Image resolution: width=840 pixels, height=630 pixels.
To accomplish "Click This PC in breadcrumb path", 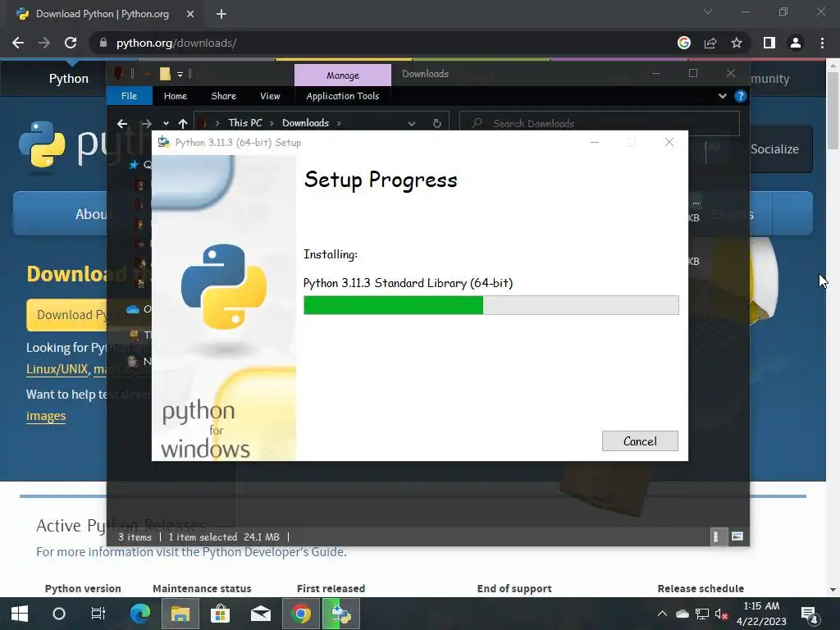I will [x=244, y=123].
